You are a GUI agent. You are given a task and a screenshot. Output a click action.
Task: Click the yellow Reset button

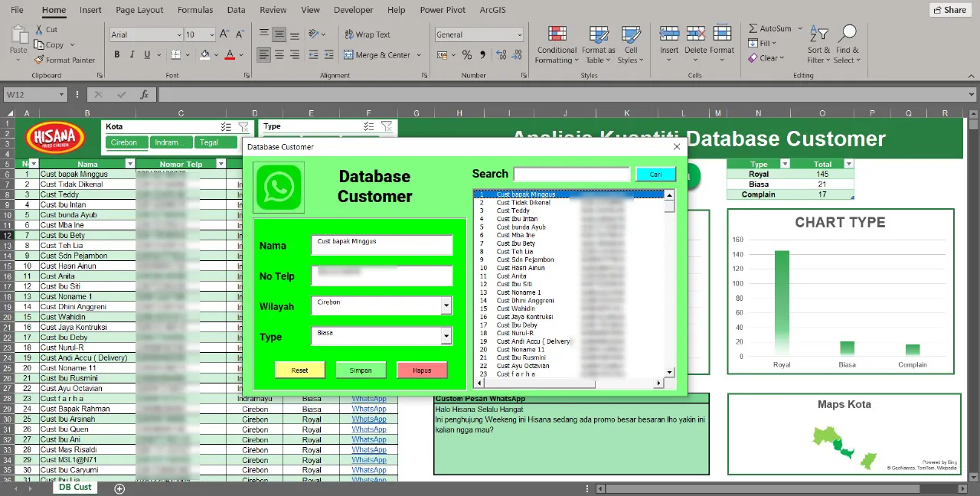300,370
